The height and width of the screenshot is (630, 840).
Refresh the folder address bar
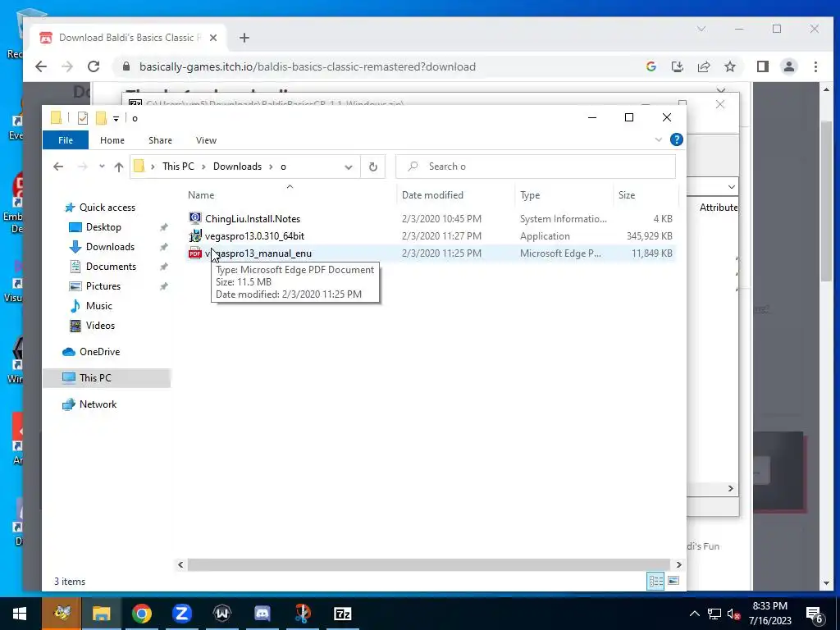pyautogui.click(x=373, y=167)
